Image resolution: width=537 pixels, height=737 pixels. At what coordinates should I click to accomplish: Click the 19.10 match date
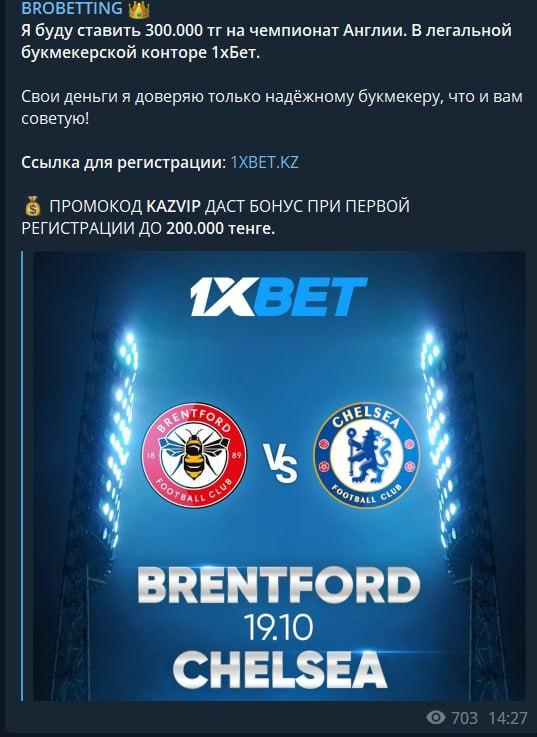[278, 628]
